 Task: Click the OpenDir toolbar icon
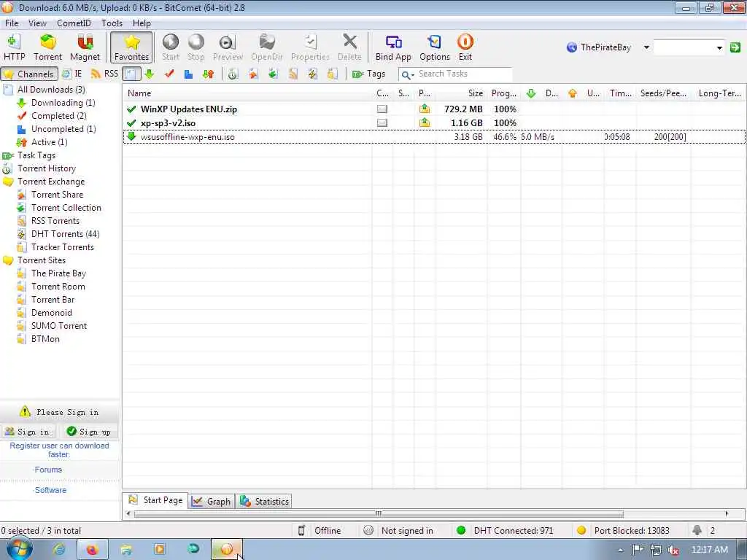267,47
